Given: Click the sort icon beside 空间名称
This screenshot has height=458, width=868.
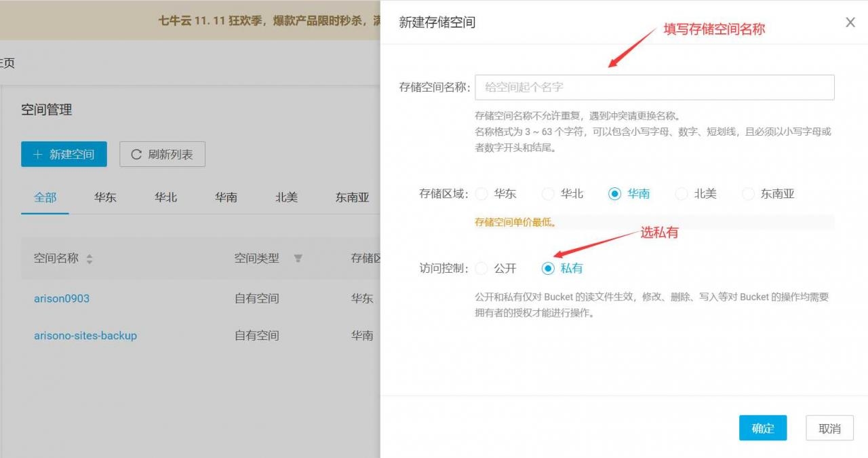Looking at the screenshot, I should (90, 259).
